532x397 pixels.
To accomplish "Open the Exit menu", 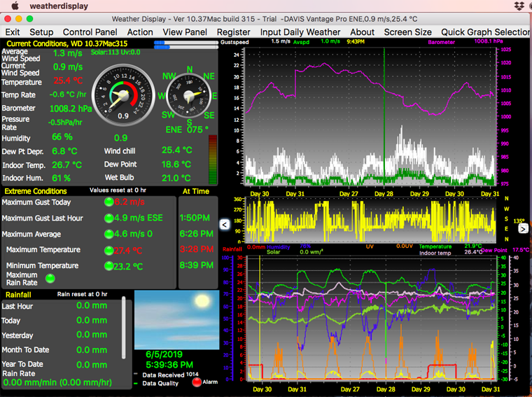I will coord(13,32).
